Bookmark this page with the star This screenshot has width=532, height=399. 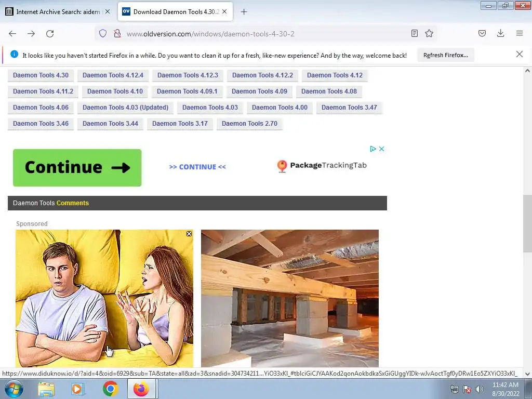point(429,33)
